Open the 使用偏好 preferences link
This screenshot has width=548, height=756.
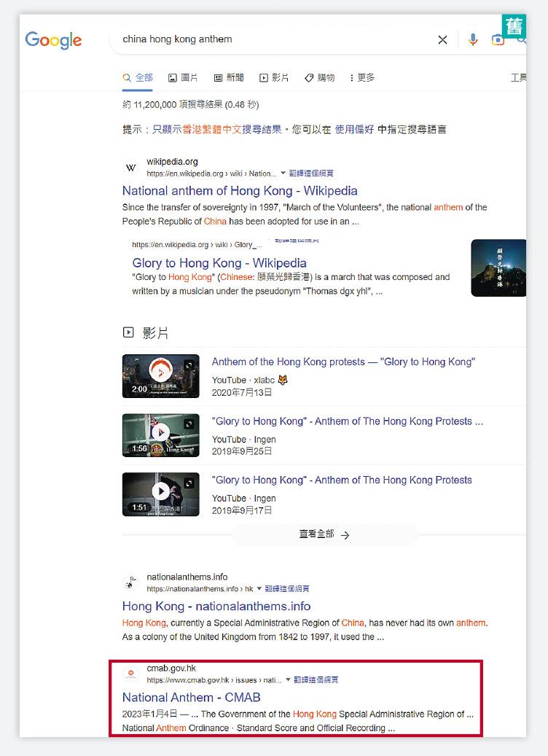tap(354, 129)
